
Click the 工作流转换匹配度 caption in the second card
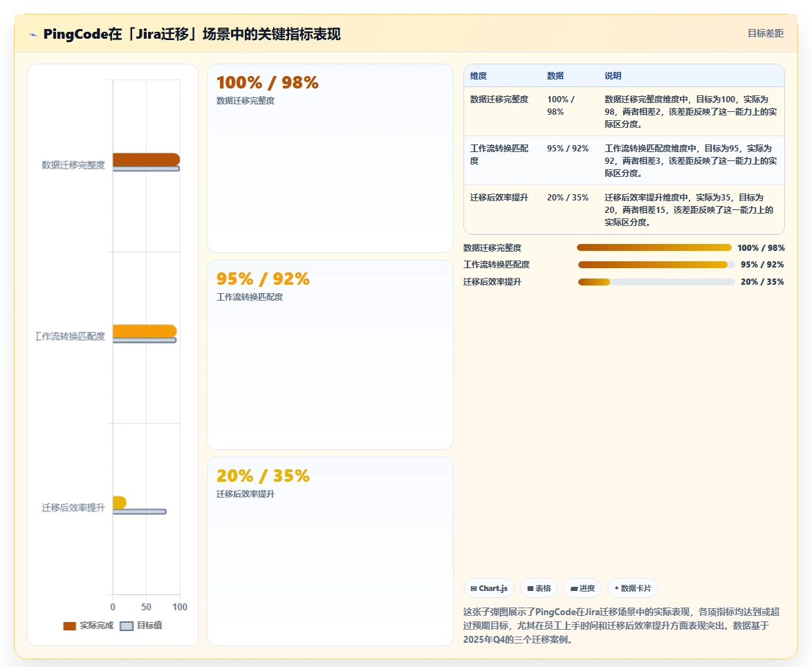(x=250, y=297)
